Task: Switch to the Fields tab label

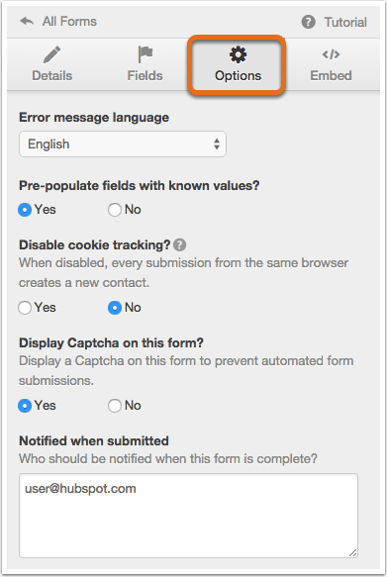Action: click(145, 75)
